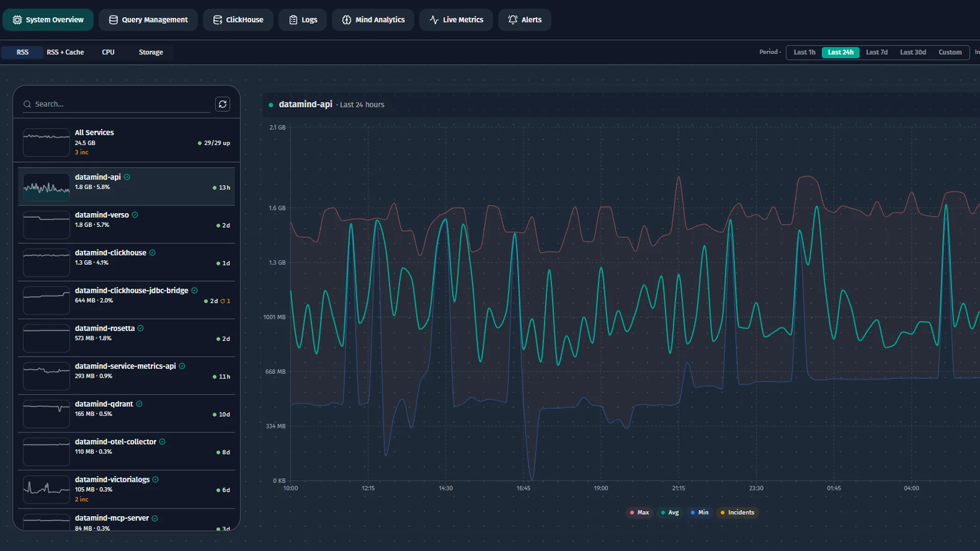Screen dimensions: 980x551
Task: Toggle the Incidents legend series
Action: (737, 512)
